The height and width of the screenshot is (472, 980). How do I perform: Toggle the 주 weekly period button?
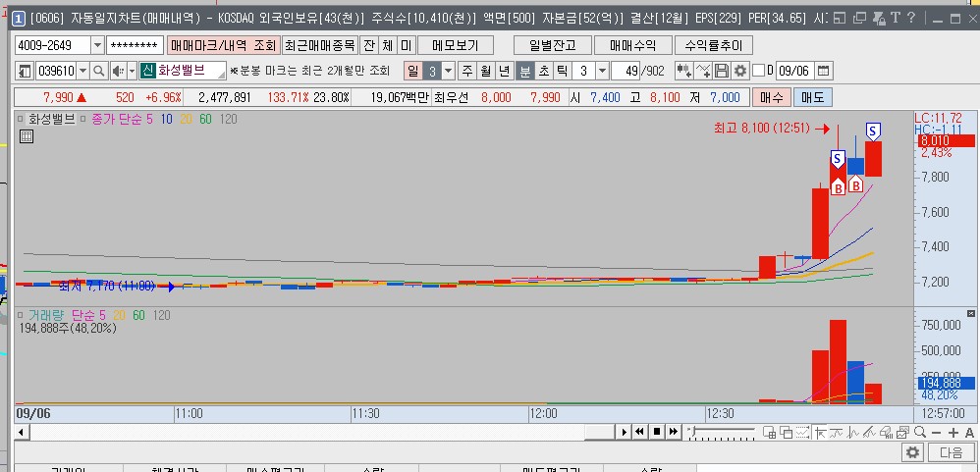(466, 71)
